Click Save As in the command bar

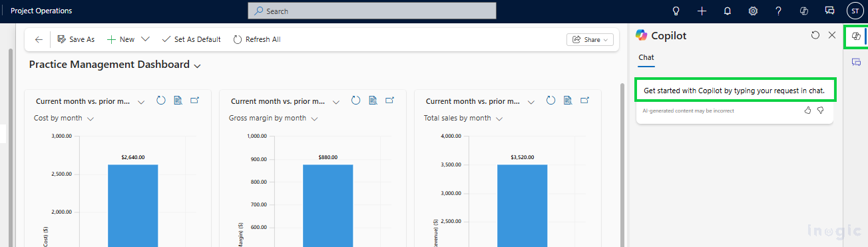click(76, 39)
